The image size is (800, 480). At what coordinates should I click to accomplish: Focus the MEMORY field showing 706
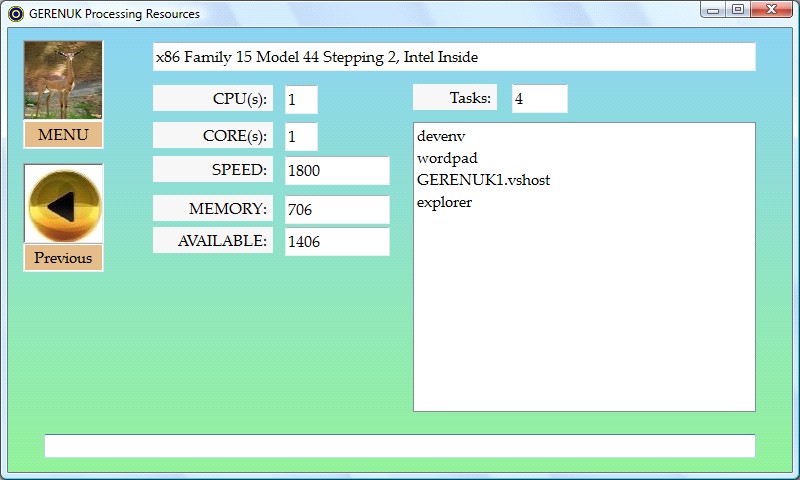[x=337, y=210]
